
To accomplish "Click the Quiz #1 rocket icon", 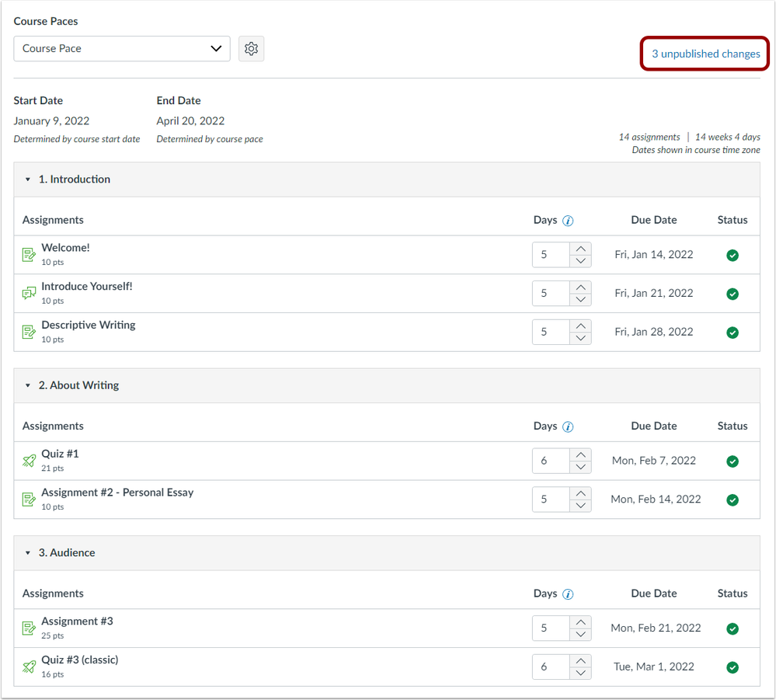I will (x=29, y=461).
